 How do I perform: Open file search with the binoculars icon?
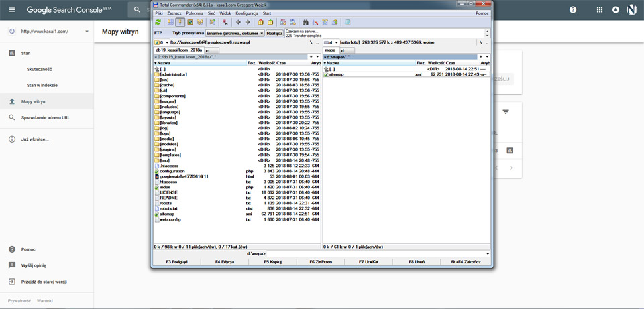coord(306,22)
